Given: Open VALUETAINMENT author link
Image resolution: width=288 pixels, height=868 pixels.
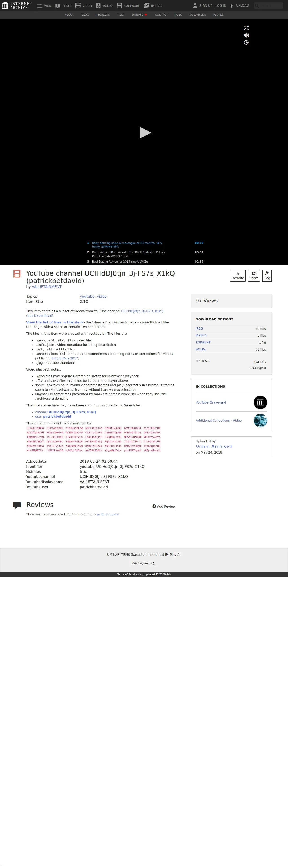Looking at the screenshot, I should (x=46, y=287).
